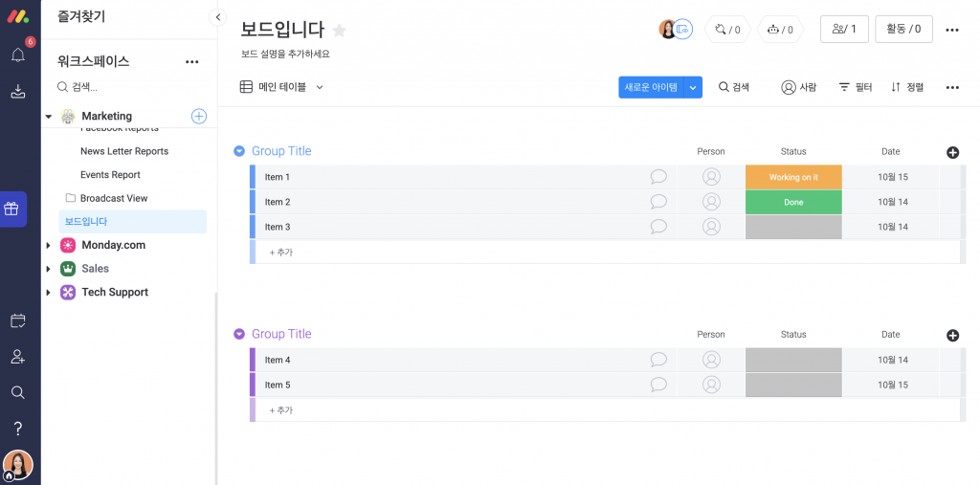Open News Letter Reports board
Image resolution: width=980 pixels, height=485 pixels.
click(x=124, y=151)
